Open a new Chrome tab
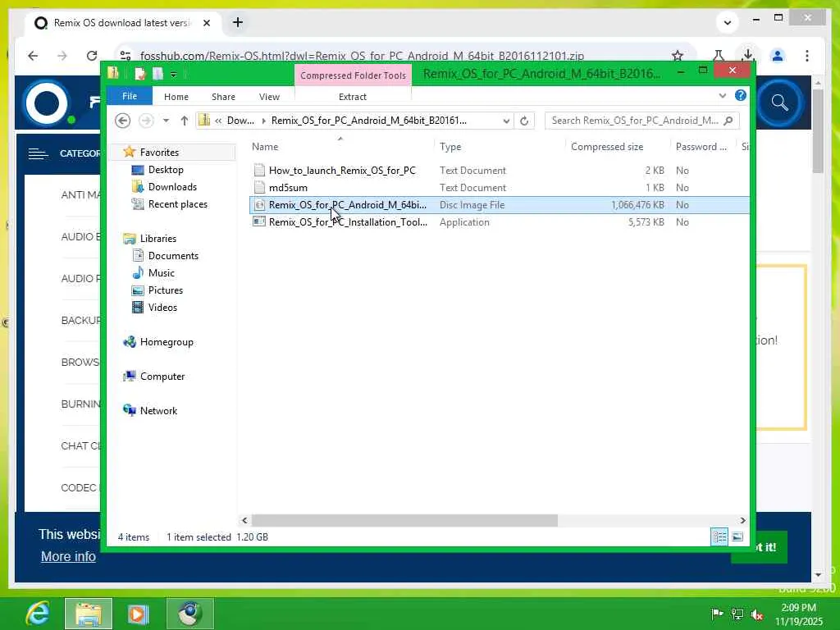 [x=238, y=22]
